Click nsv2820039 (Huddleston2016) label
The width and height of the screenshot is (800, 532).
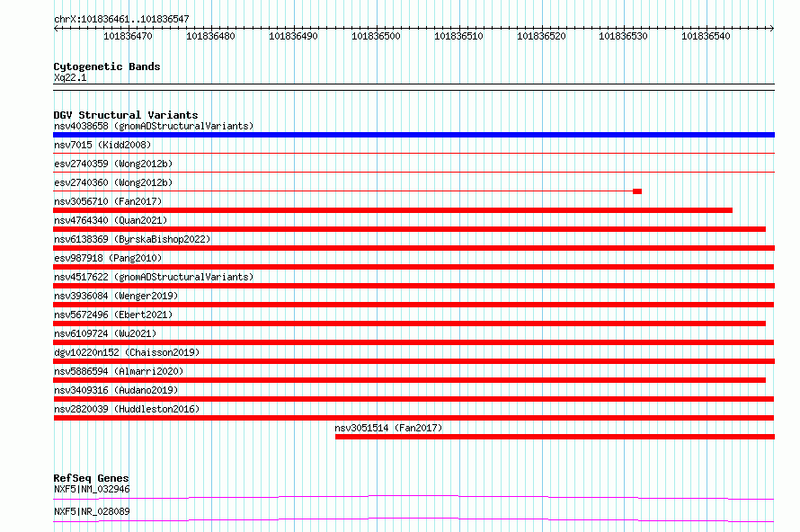coord(127,409)
